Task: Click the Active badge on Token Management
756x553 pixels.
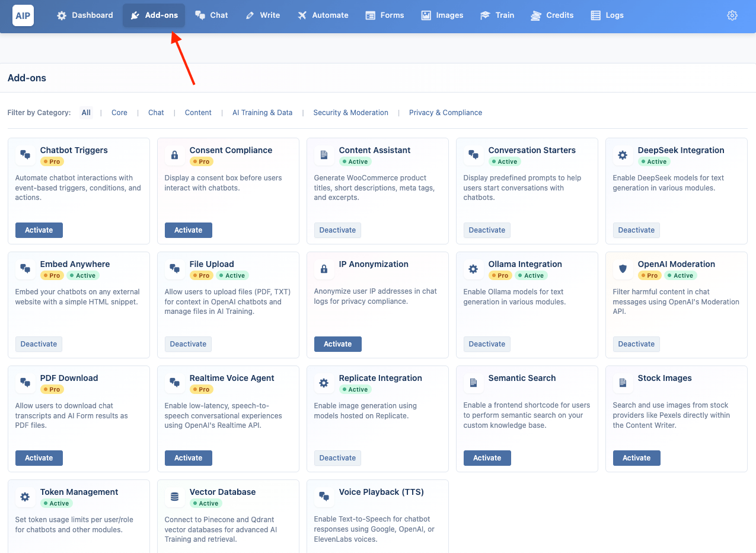Action: coord(58,503)
